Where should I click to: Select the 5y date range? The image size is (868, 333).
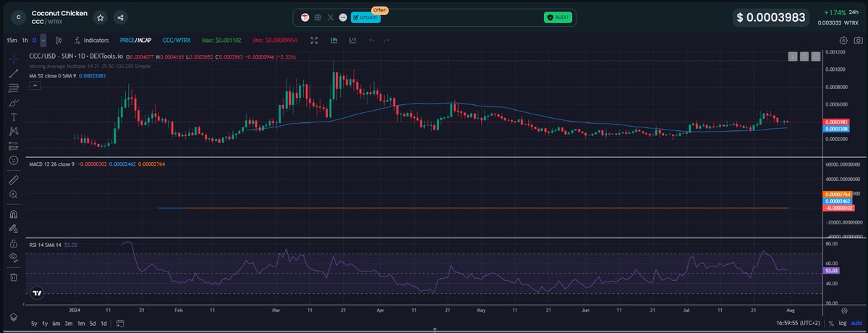(x=34, y=322)
